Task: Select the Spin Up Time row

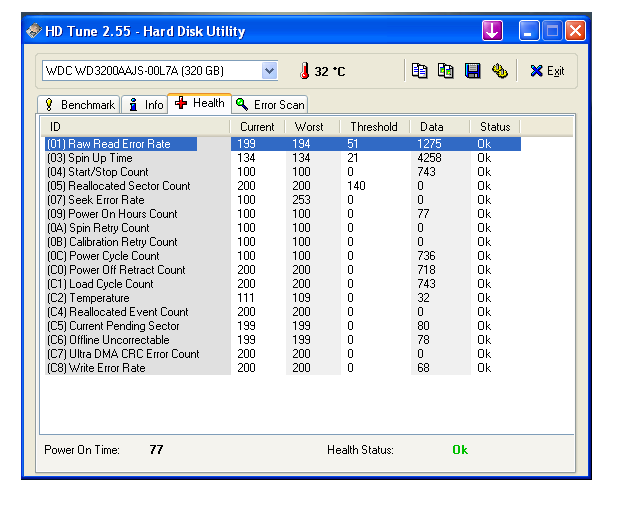Action: pos(283,158)
